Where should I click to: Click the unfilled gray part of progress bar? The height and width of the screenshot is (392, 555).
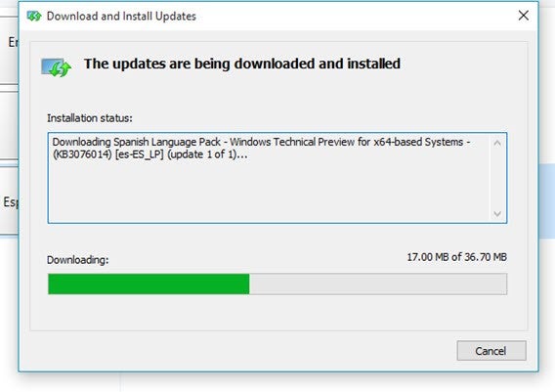378,283
